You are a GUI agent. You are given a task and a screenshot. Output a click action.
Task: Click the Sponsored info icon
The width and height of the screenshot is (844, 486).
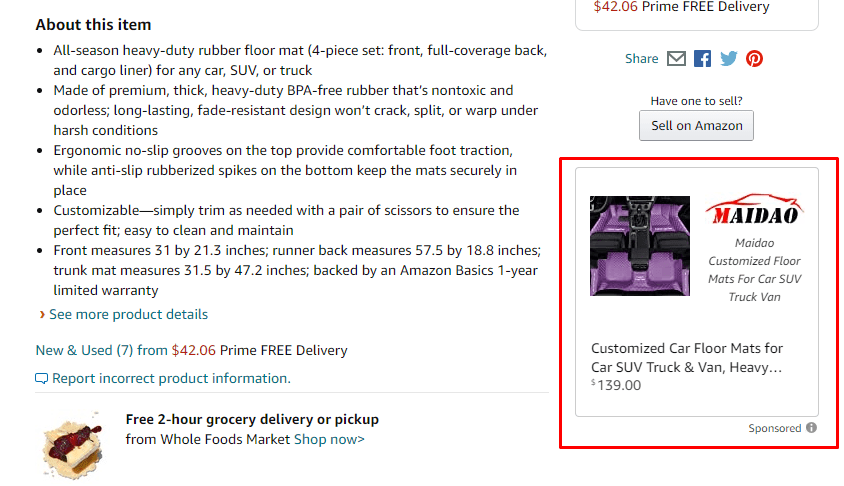(x=811, y=428)
